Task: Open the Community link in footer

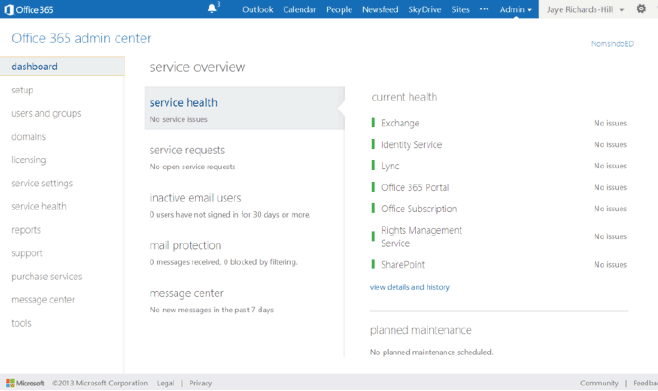Action: [x=599, y=383]
